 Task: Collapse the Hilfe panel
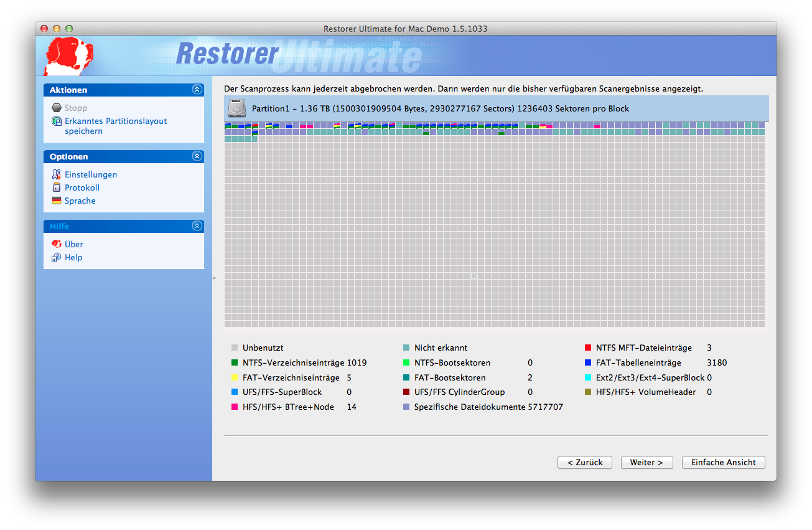pos(197,226)
